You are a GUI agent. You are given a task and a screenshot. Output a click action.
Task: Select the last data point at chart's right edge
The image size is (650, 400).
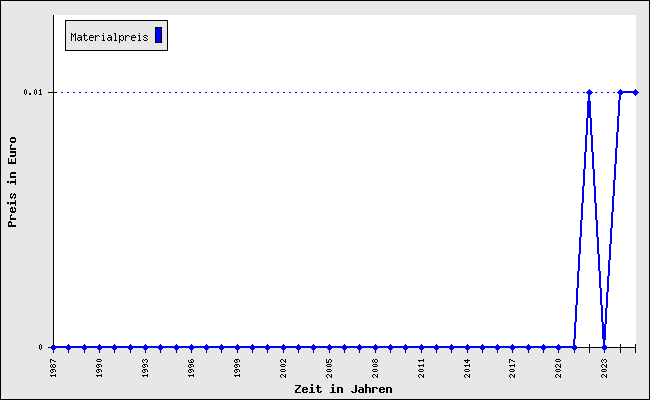coord(635,92)
